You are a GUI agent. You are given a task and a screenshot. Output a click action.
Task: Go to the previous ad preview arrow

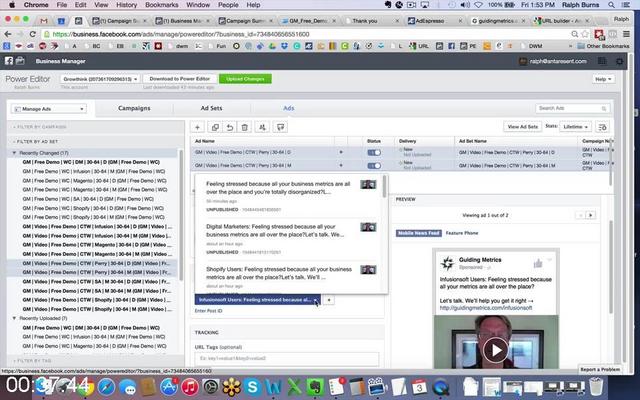tap(580, 215)
